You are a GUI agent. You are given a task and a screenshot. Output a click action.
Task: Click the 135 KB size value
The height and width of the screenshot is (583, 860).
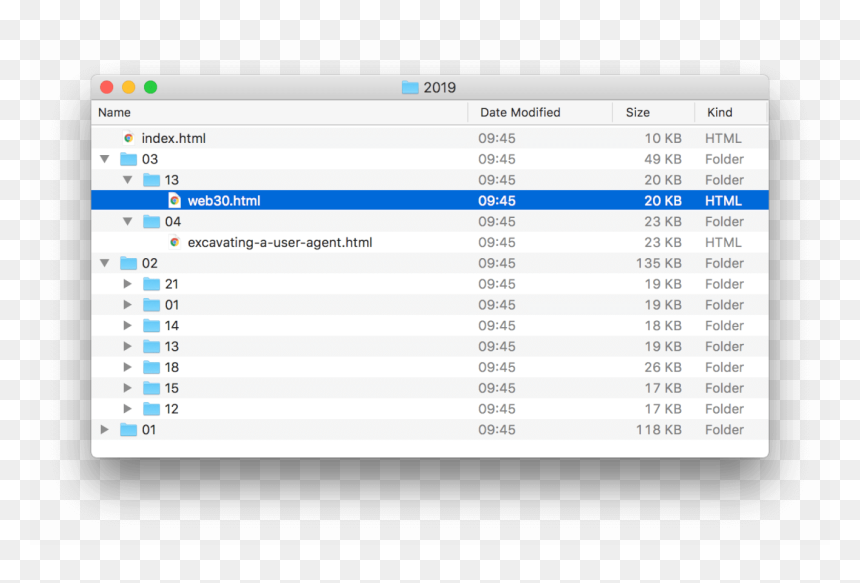click(x=658, y=263)
